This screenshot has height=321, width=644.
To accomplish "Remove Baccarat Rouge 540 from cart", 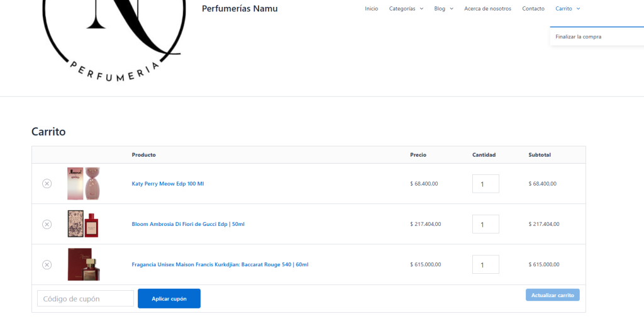I will coord(47,264).
